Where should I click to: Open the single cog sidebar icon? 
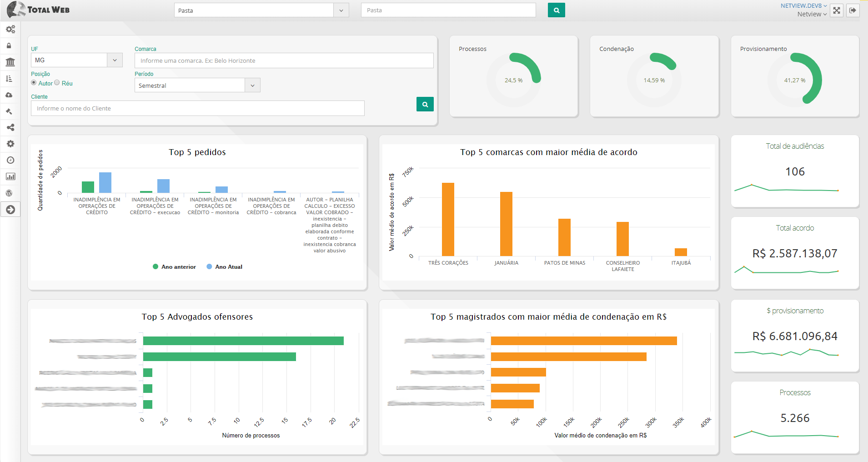pos(10,144)
